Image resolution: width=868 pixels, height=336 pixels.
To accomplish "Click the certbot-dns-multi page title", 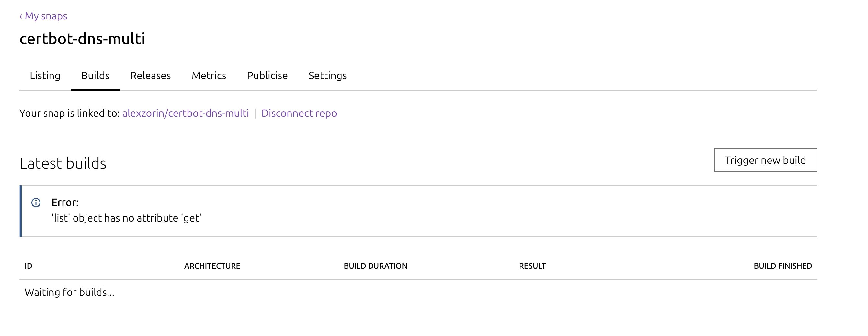I will pyautogui.click(x=82, y=39).
